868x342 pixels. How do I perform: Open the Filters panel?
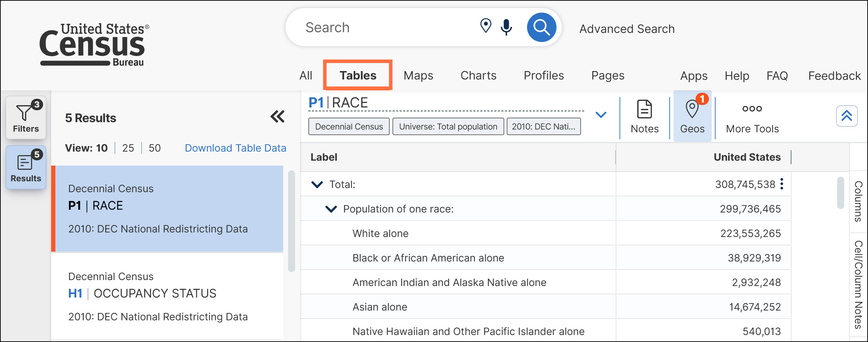click(x=26, y=118)
